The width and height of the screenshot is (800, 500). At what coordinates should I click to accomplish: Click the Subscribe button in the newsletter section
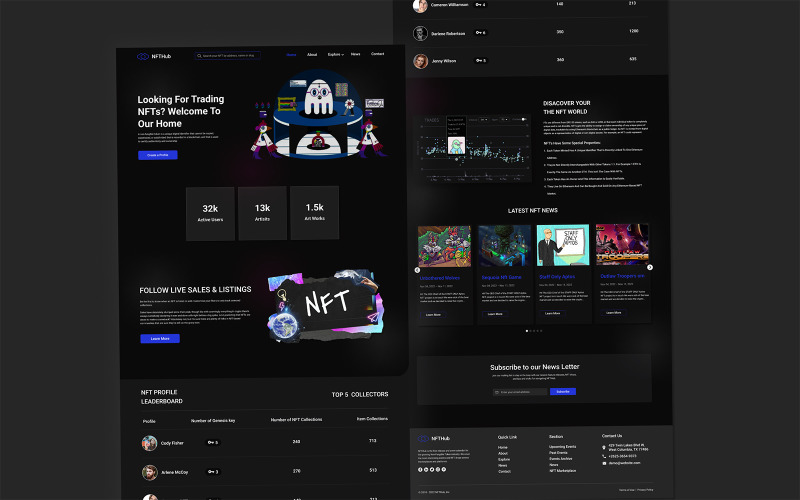(x=562, y=392)
